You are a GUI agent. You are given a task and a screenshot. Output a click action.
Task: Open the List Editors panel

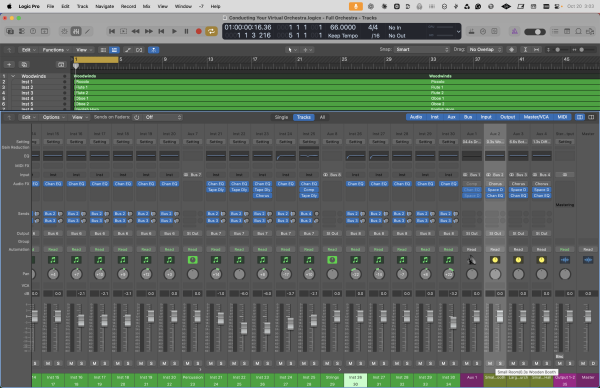coord(555,31)
